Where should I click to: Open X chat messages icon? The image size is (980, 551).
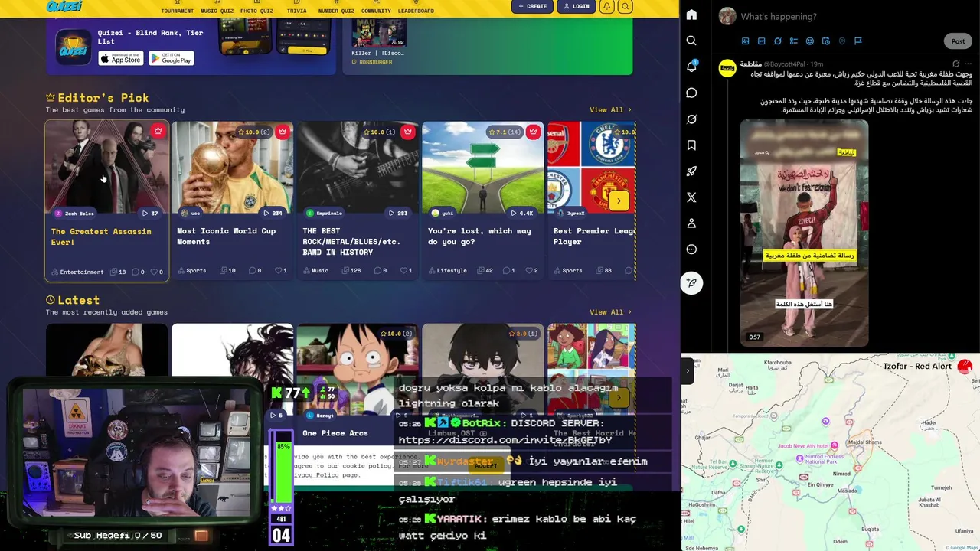tap(691, 93)
